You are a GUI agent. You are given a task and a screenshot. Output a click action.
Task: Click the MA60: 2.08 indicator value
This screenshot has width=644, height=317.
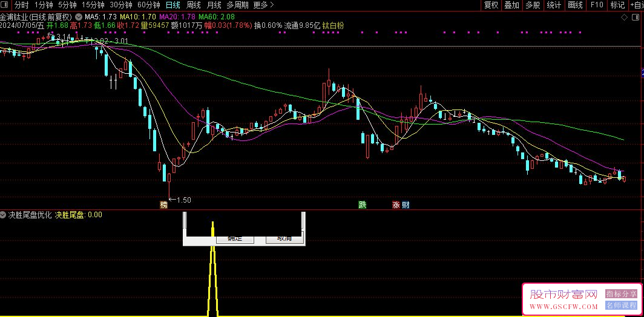point(217,18)
